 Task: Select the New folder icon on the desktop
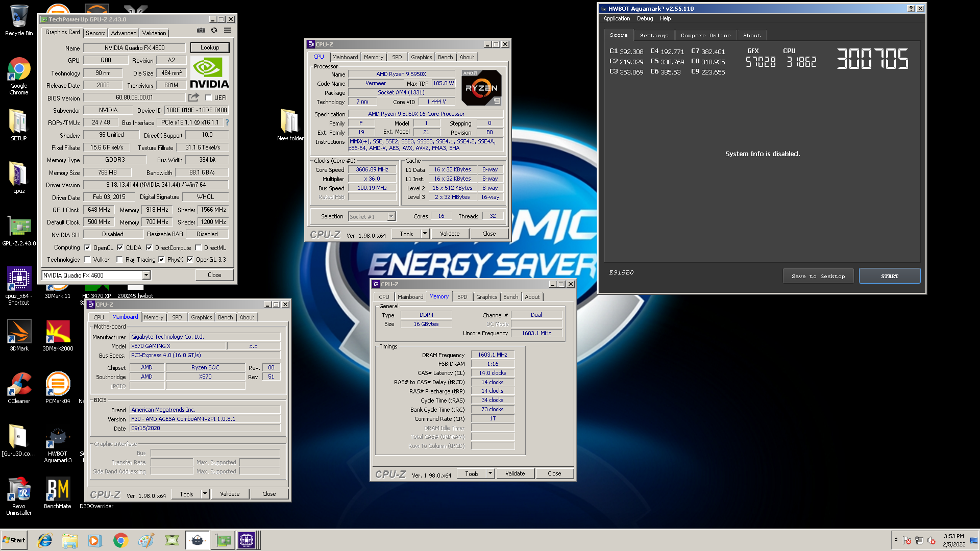point(289,124)
